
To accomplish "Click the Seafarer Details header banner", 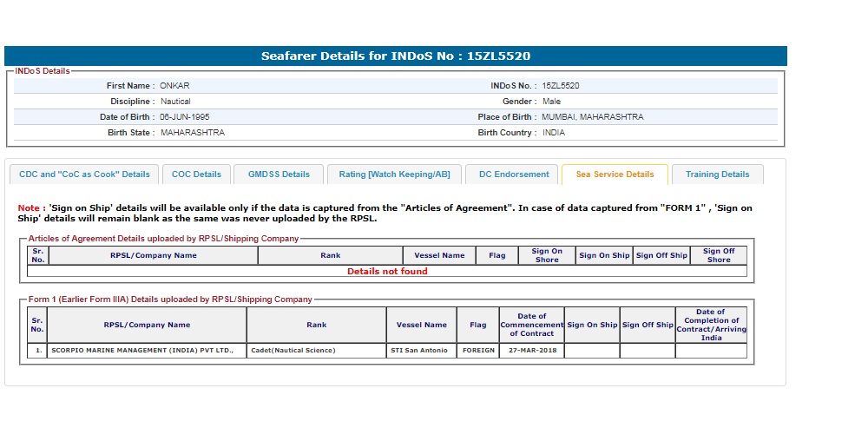I will (396, 56).
